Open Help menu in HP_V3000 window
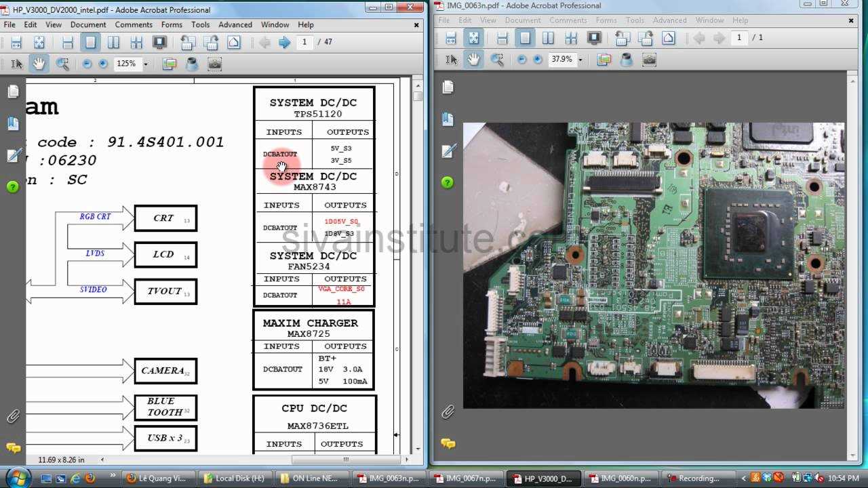The image size is (868, 488). [x=306, y=24]
